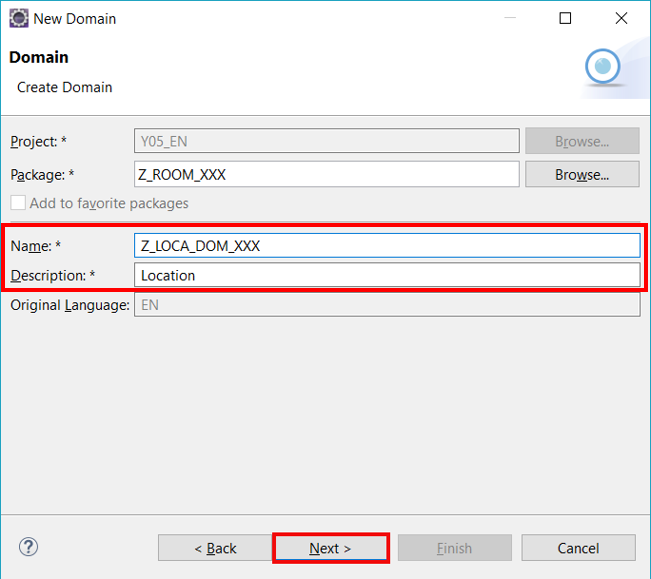Viewport: 651px width, 579px height.
Task: Click the Original Language field EN
Action: (x=387, y=305)
